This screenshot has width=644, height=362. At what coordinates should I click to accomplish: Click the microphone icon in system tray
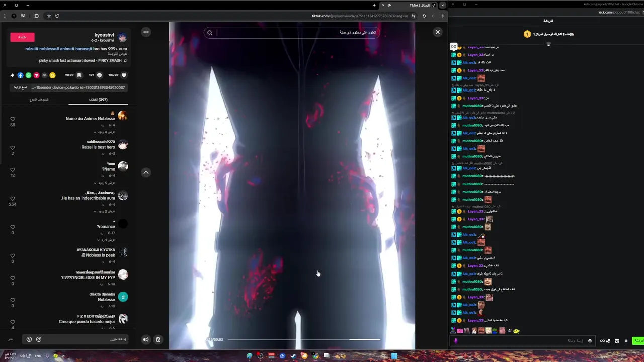click(x=47, y=356)
